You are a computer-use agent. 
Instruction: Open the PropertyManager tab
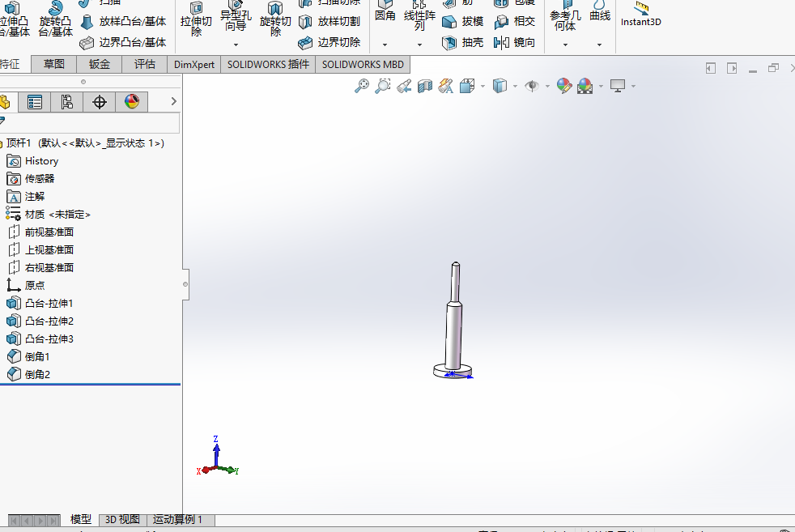pyautogui.click(x=35, y=102)
